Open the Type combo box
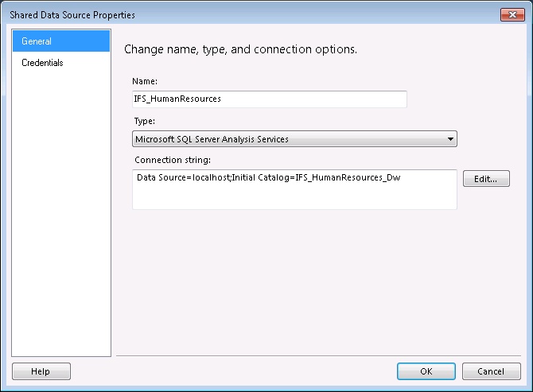533x392 pixels. tap(294, 139)
